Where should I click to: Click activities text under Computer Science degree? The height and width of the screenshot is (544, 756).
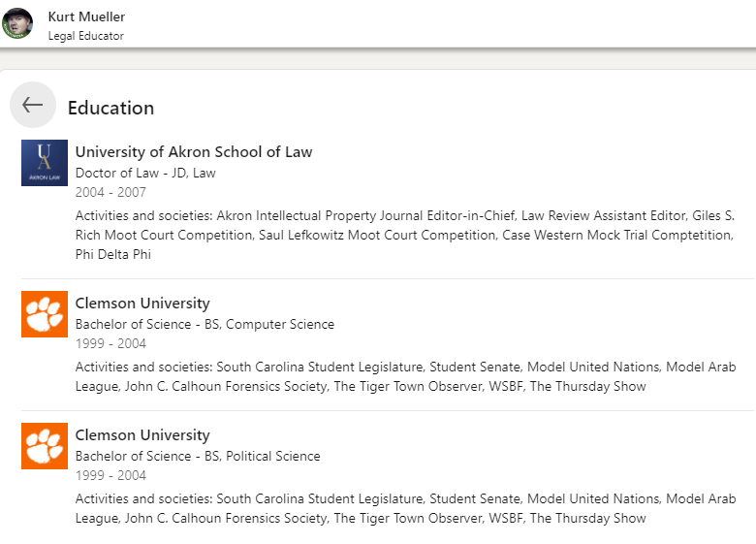coord(405,376)
